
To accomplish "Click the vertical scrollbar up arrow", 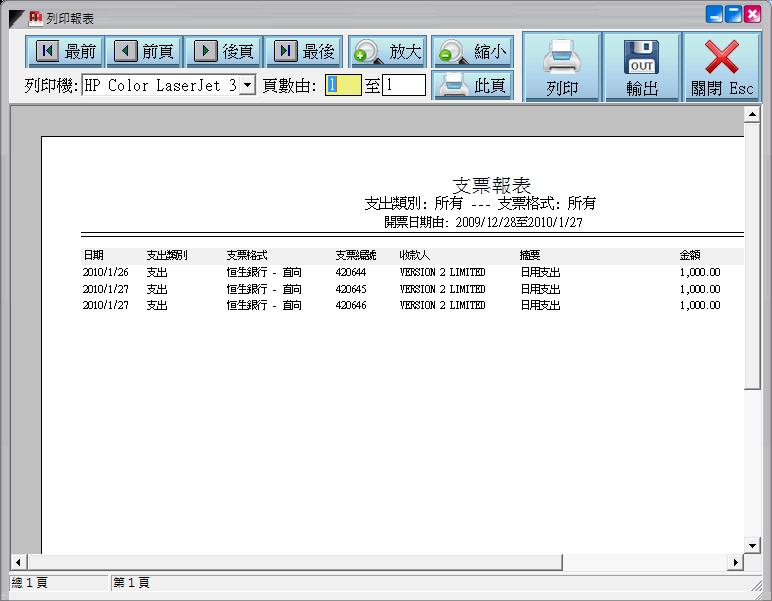I will (753, 114).
